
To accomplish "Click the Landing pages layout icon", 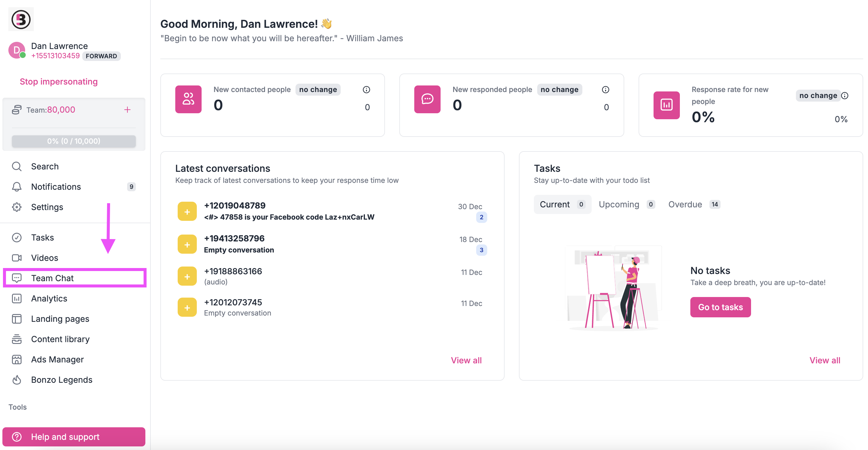I will pyautogui.click(x=16, y=319).
